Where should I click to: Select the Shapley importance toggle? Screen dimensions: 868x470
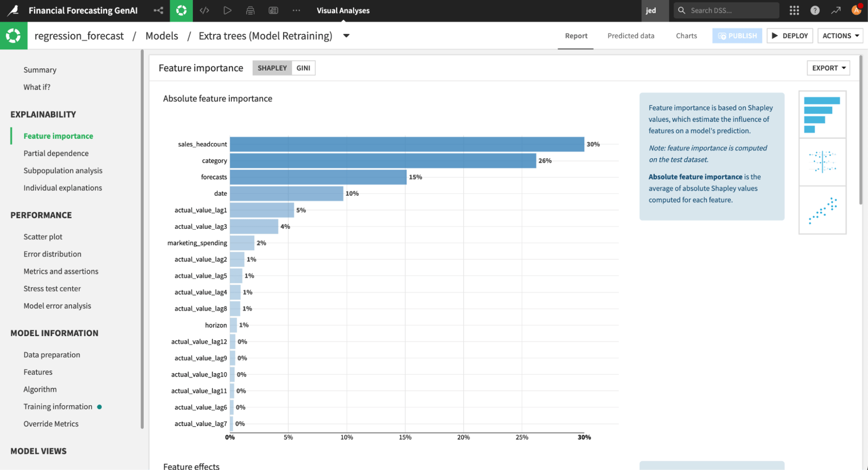click(x=272, y=68)
